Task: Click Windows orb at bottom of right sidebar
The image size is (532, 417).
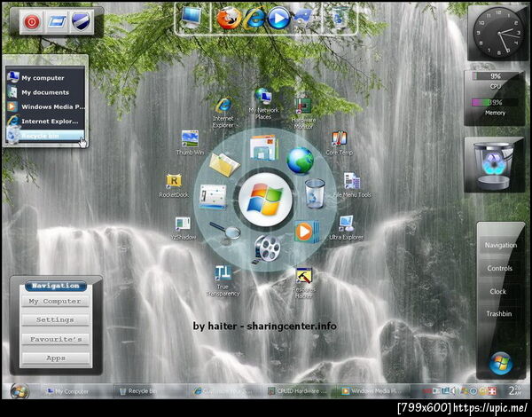Action: point(501,364)
